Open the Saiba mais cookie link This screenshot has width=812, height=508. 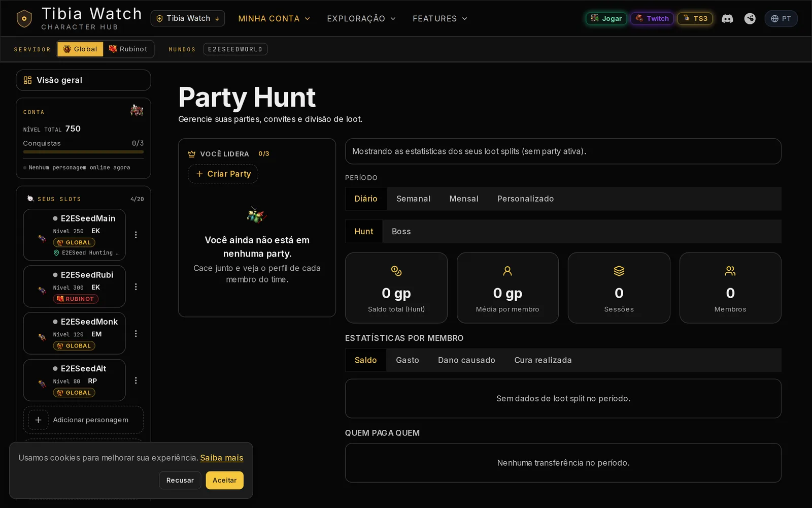point(222,458)
